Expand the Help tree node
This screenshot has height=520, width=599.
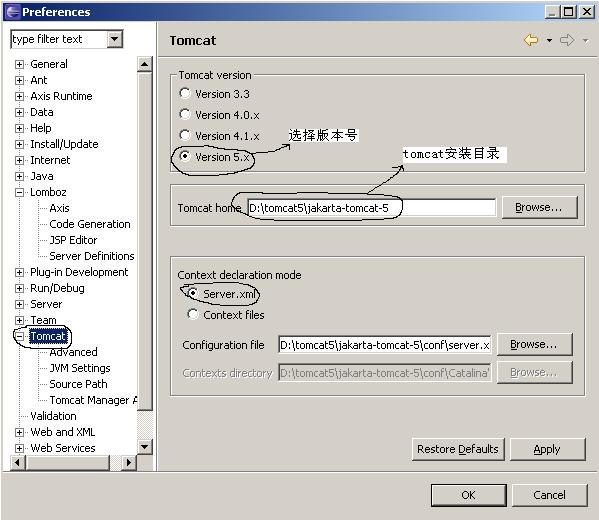[x=19, y=128]
